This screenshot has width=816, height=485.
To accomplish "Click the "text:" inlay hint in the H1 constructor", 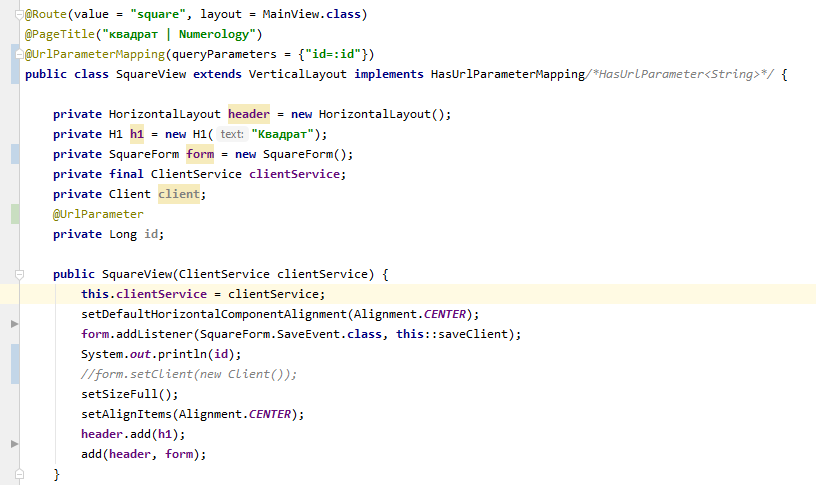I will click(232, 134).
